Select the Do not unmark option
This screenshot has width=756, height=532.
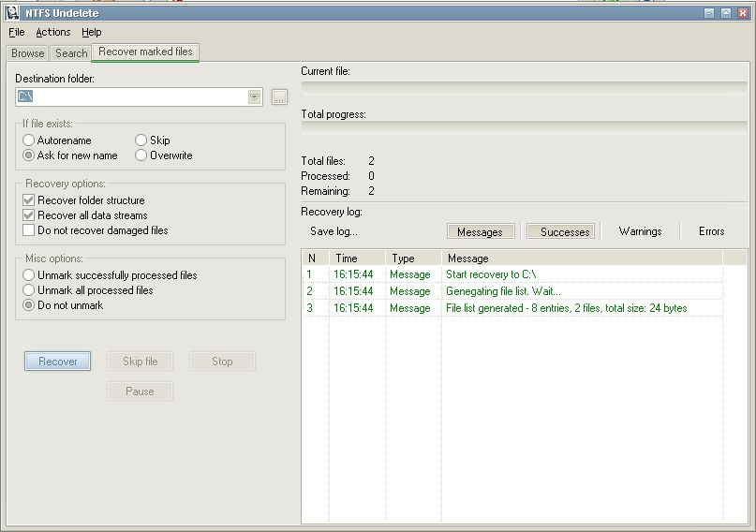click(x=63, y=305)
